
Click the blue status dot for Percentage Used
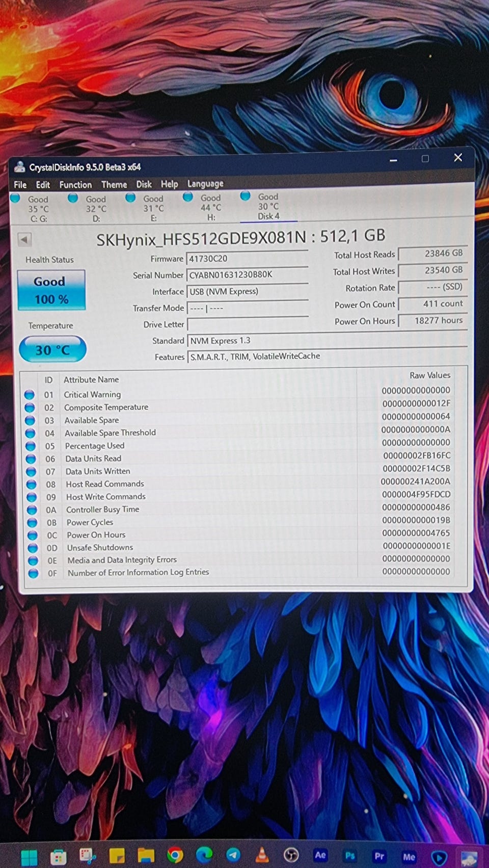(x=31, y=446)
